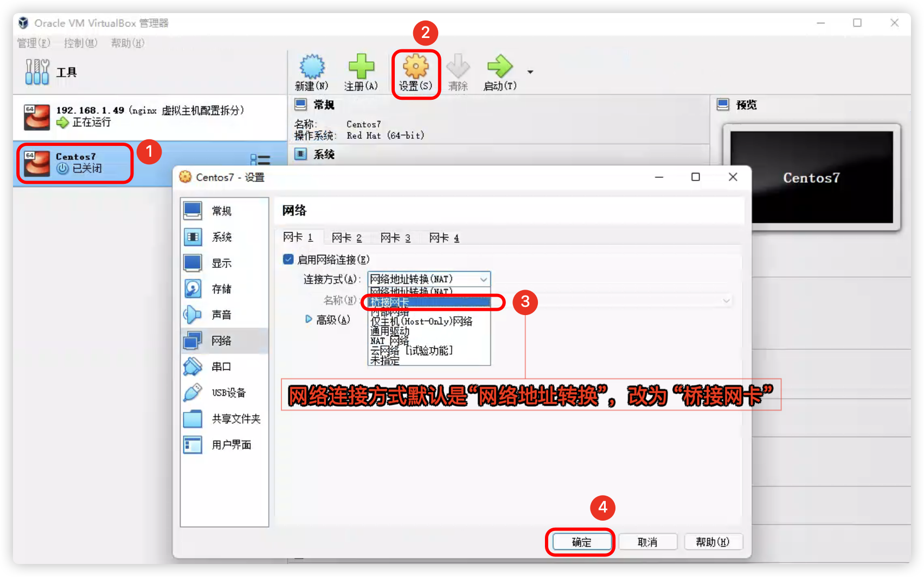Confirm settings with 确定 button
This screenshot has height=577, width=924.
[x=582, y=542]
